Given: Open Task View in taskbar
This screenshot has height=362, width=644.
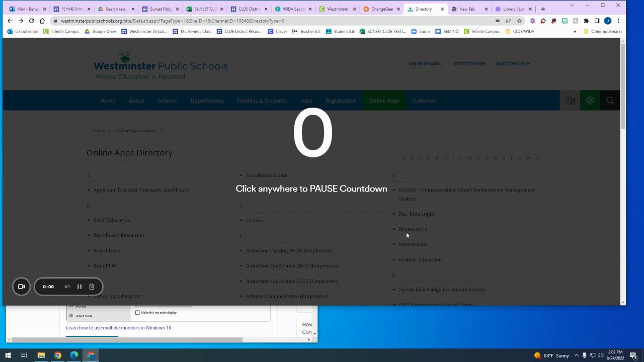Looking at the screenshot, I should point(24,355).
